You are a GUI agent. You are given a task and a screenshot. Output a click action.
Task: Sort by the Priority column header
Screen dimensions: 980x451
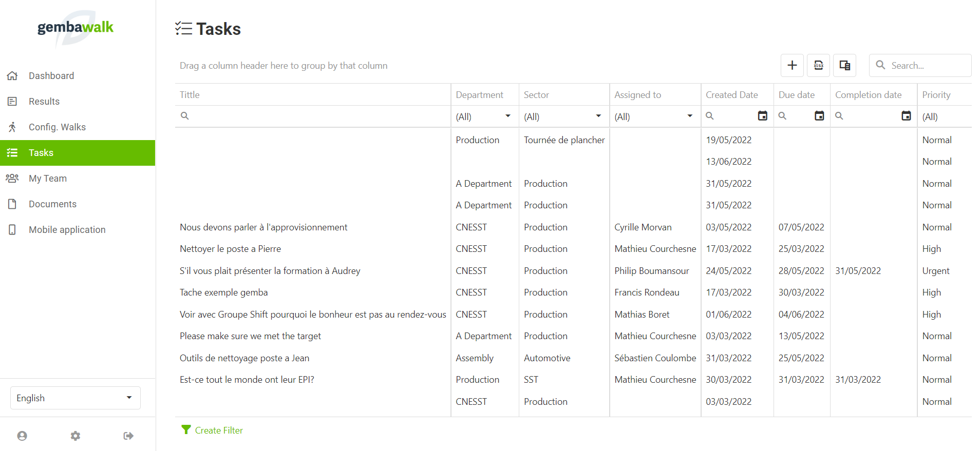pyautogui.click(x=936, y=95)
